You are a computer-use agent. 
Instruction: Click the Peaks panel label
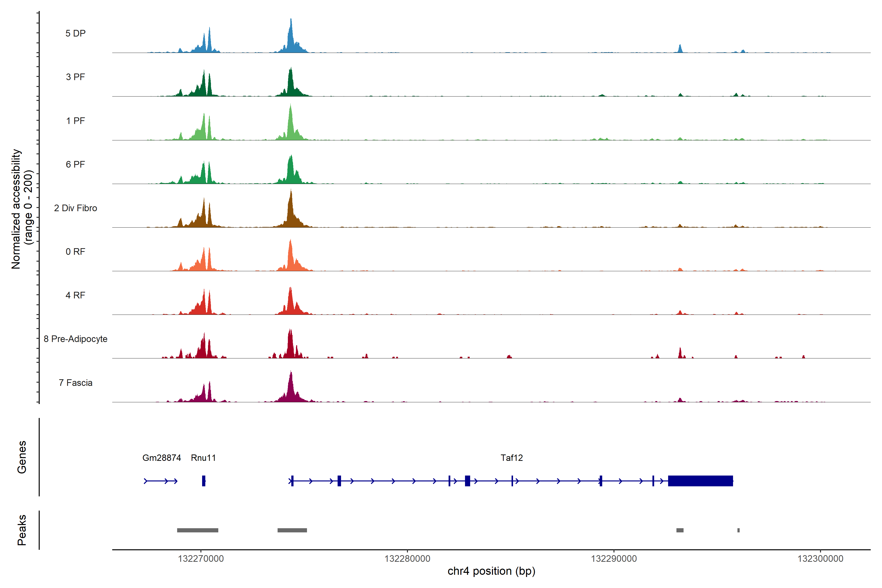coord(22,530)
